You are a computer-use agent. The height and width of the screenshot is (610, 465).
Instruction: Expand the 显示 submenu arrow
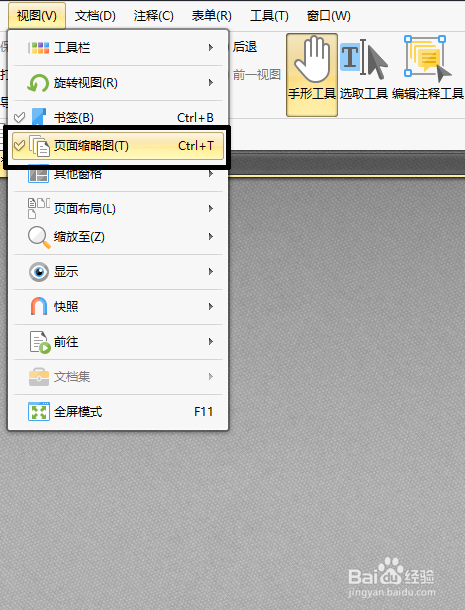(211, 272)
